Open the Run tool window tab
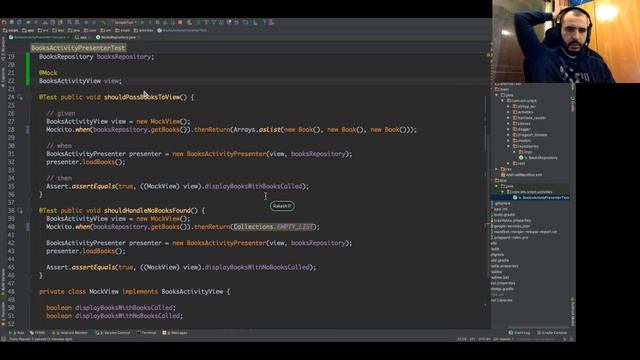The image size is (640, 360). pos(17,333)
